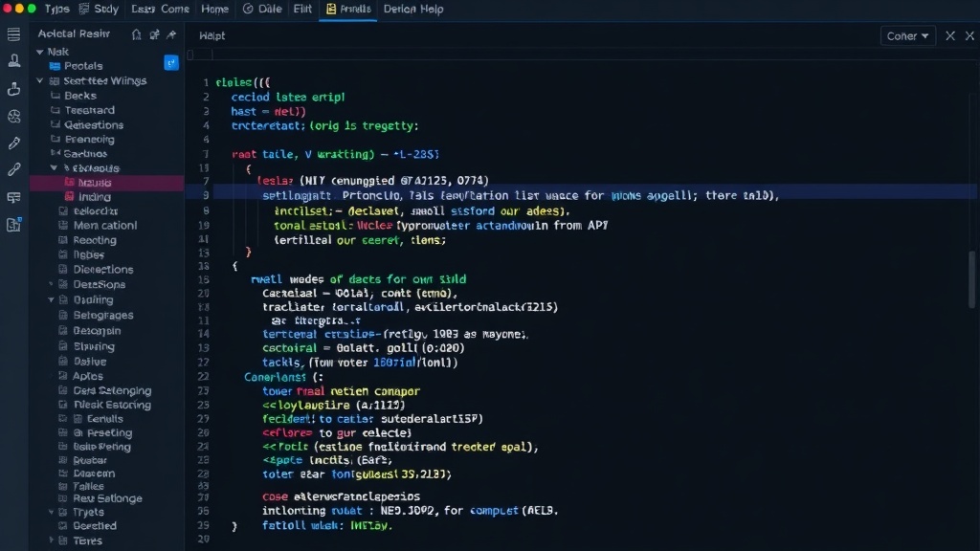Open the Betogfrages item
The height and width of the screenshot is (551, 980).
point(103,316)
